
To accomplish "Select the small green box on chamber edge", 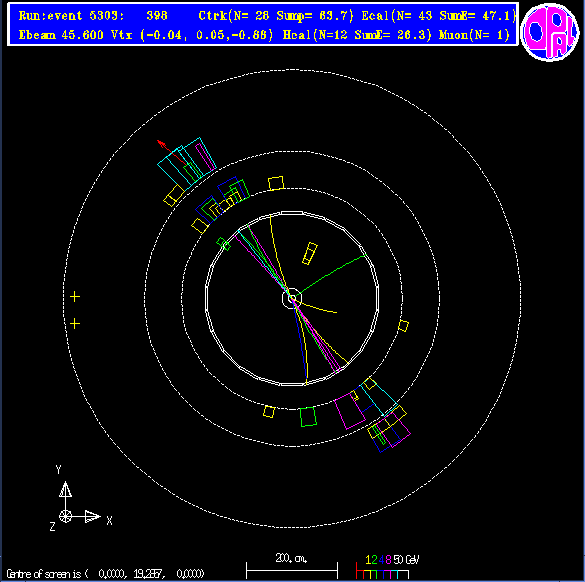I will (223, 244).
